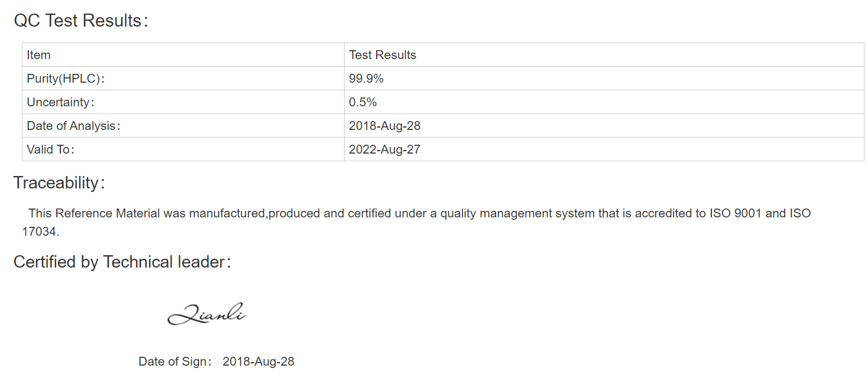
Task: Click the 2022-Aug-27 expiry date value
Action: pyautogui.click(x=385, y=149)
